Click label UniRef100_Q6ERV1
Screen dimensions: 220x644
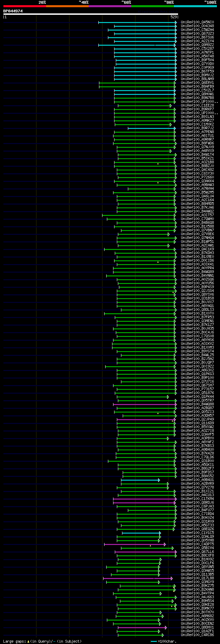pos(197,83)
